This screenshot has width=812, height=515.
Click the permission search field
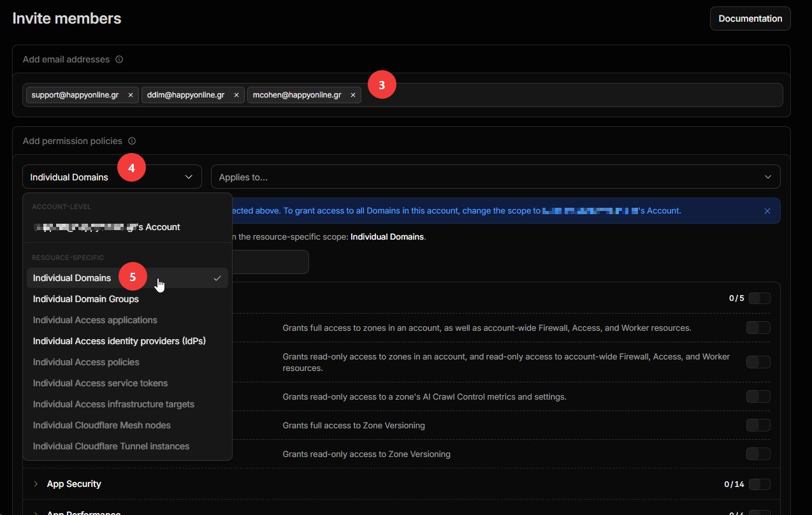(x=270, y=262)
